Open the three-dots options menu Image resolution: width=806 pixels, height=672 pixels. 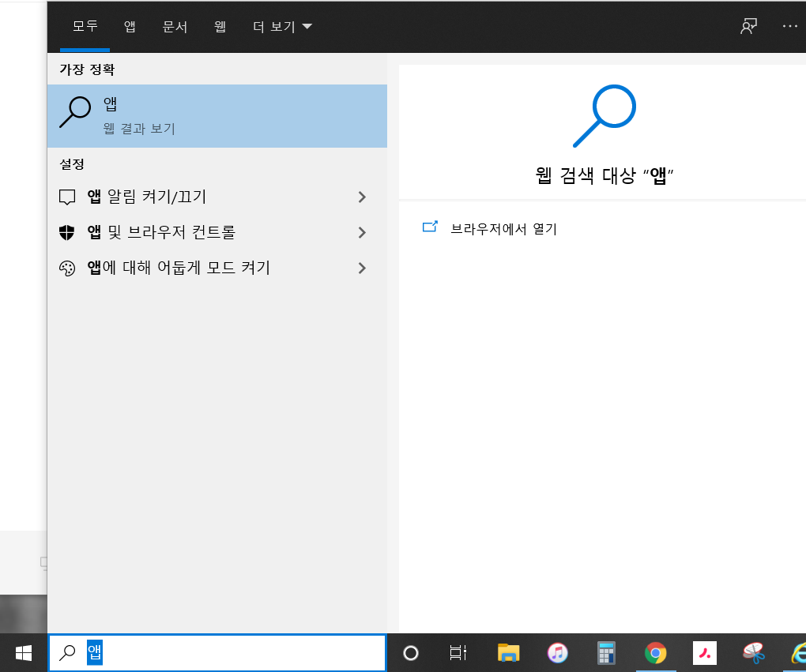pos(790,26)
